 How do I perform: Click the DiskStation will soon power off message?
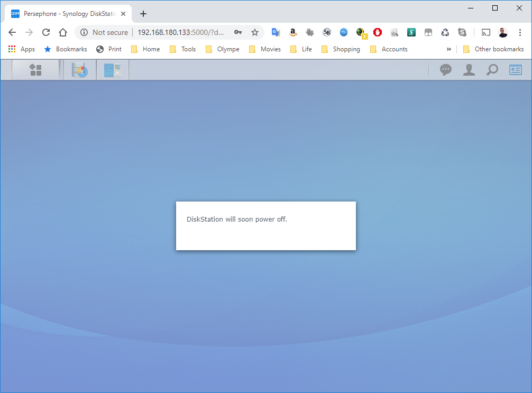coord(237,219)
